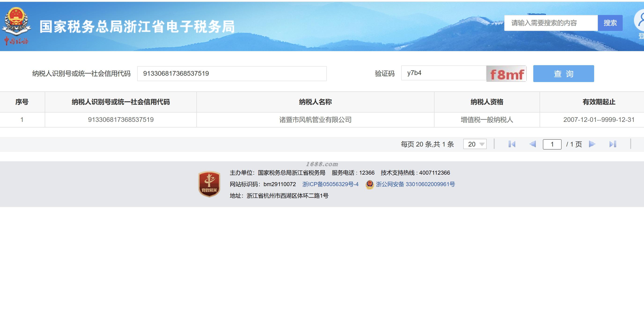Open the page size dropdown showing 20
This screenshot has width=644, height=327.
[x=475, y=144]
